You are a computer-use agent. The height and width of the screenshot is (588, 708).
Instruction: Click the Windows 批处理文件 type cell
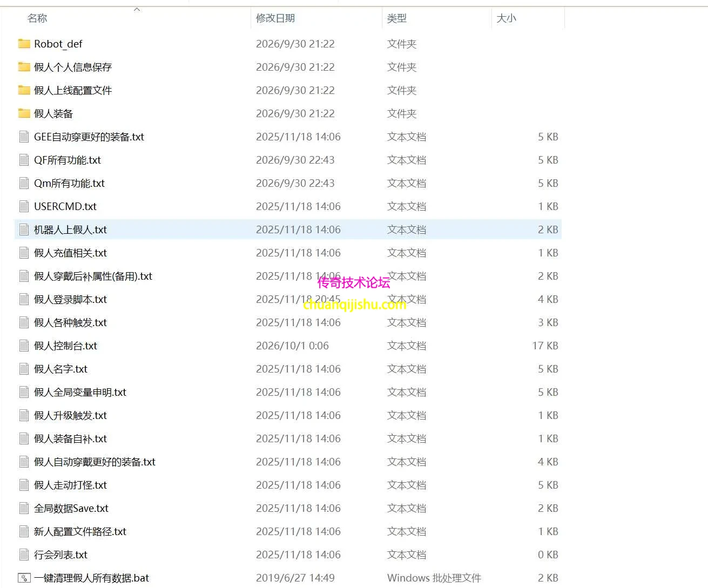(x=434, y=578)
